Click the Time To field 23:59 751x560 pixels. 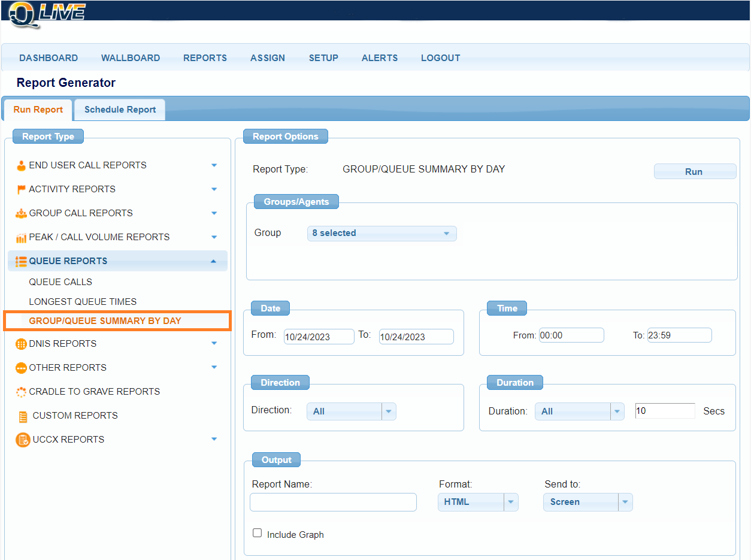tap(680, 335)
